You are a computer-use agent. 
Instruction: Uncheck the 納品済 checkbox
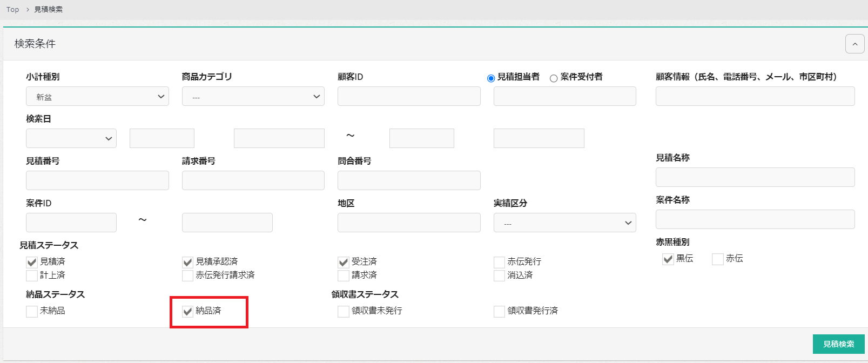(x=187, y=312)
